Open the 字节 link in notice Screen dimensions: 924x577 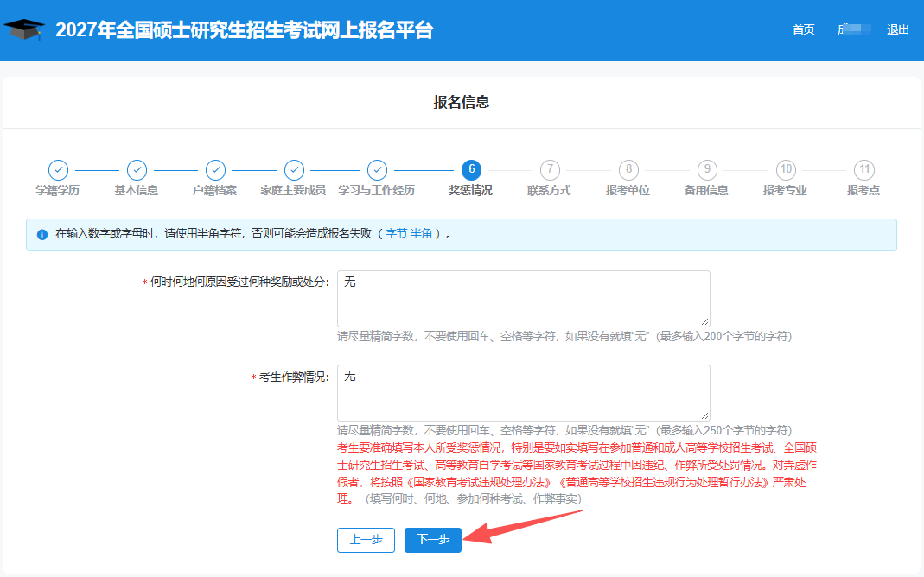pos(396,234)
